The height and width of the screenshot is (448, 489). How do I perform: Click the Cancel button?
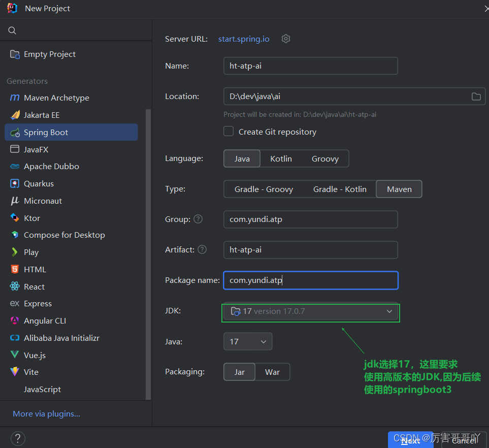pos(464,440)
